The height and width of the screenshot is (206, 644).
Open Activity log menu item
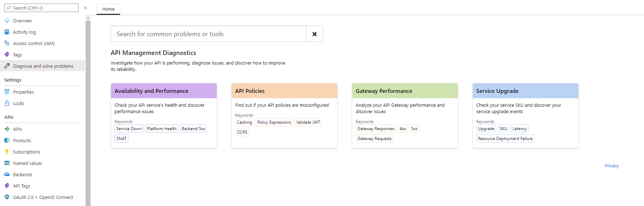point(43,32)
